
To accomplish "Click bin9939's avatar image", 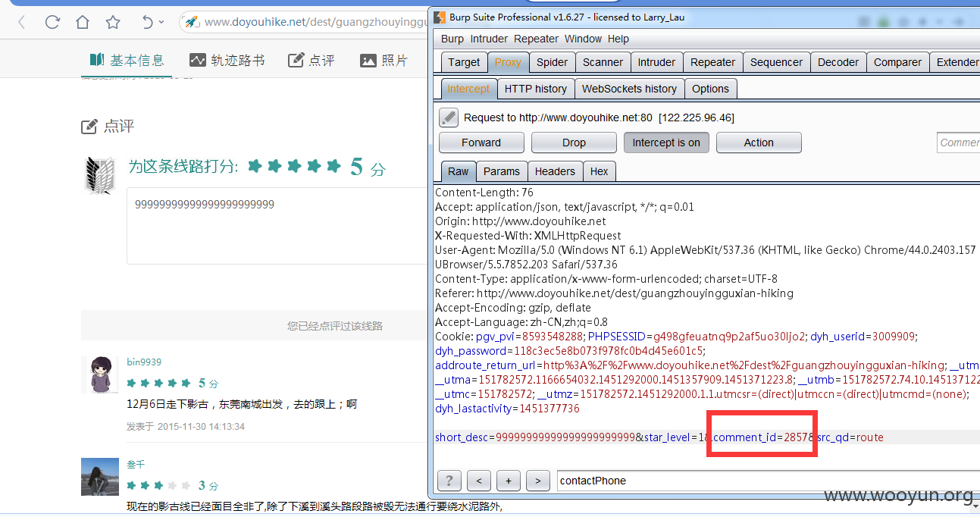I will click(99, 374).
